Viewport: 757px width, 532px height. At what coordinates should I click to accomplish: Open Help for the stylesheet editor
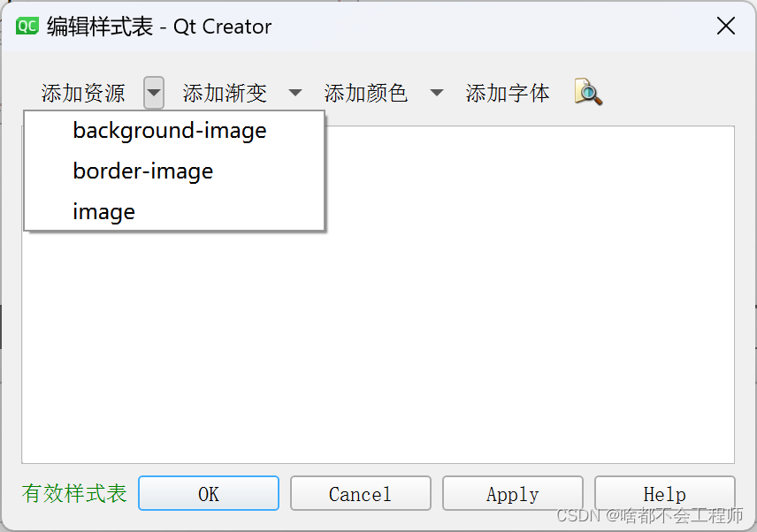pyautogui.click(x=665, y=493)
